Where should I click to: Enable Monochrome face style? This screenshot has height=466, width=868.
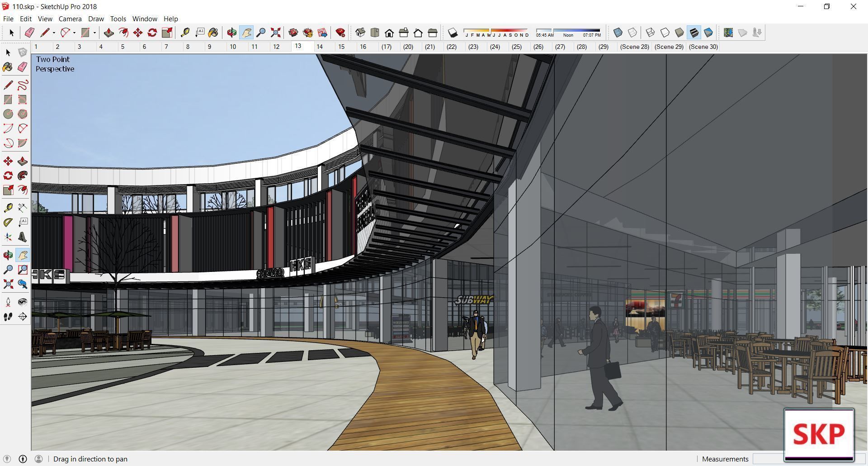click(708, 33)
